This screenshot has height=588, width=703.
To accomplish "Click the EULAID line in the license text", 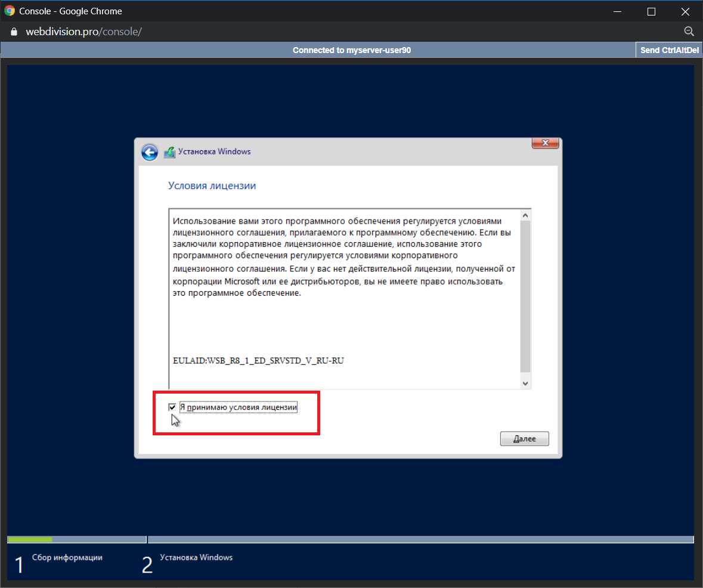I will [x=258, y=361].
